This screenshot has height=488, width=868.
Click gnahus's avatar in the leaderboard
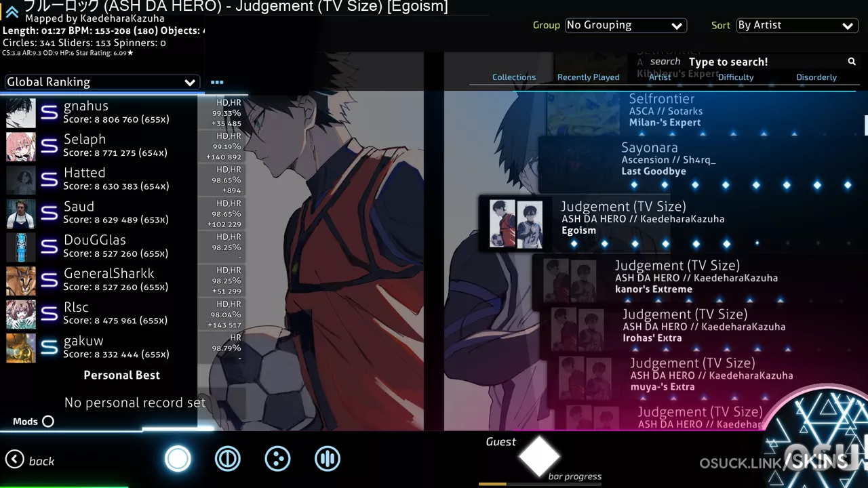tap(21, 113)
